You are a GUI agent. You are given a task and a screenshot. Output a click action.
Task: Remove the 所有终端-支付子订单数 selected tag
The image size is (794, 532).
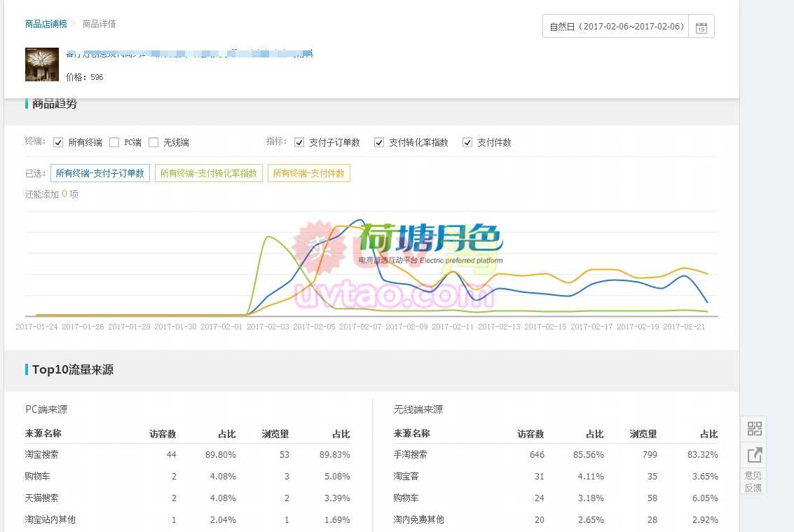[x=100, y=173]
